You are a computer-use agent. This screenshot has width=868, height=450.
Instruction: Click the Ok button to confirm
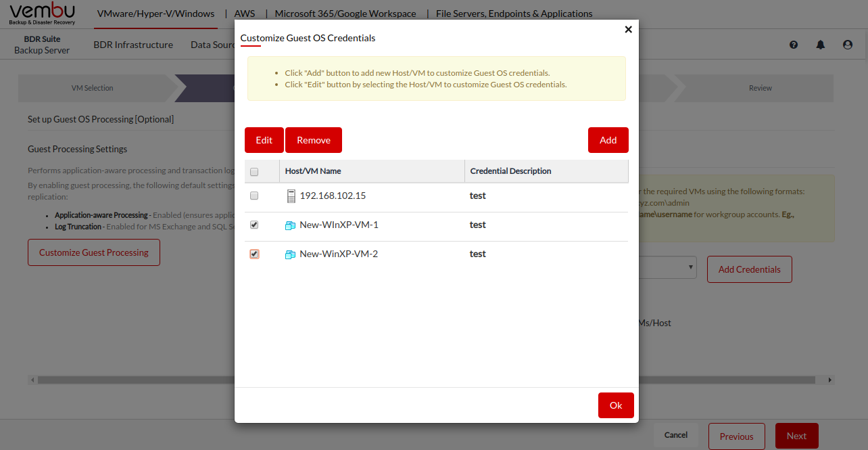pos(616,405)
